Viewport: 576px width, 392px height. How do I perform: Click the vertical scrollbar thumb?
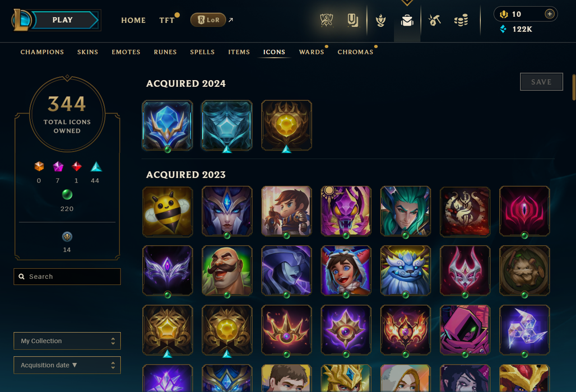574,87
